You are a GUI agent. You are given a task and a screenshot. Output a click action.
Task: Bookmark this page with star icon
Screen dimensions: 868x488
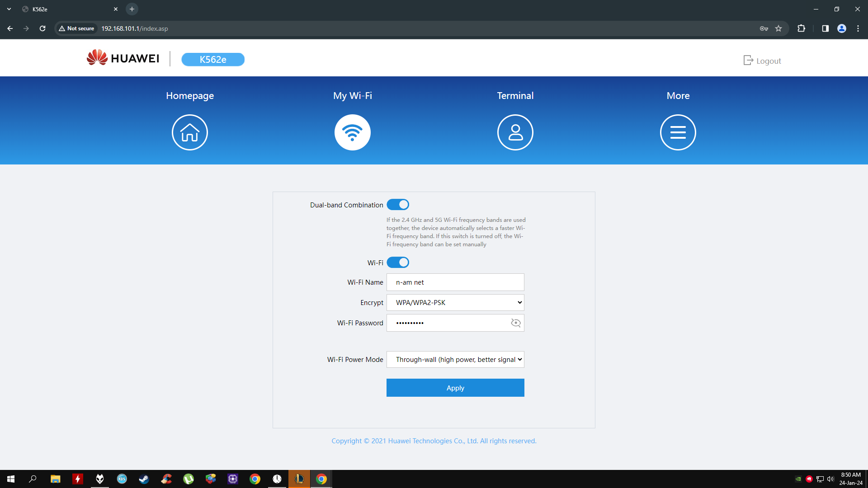pyautogui.click(x=778, y=28)
